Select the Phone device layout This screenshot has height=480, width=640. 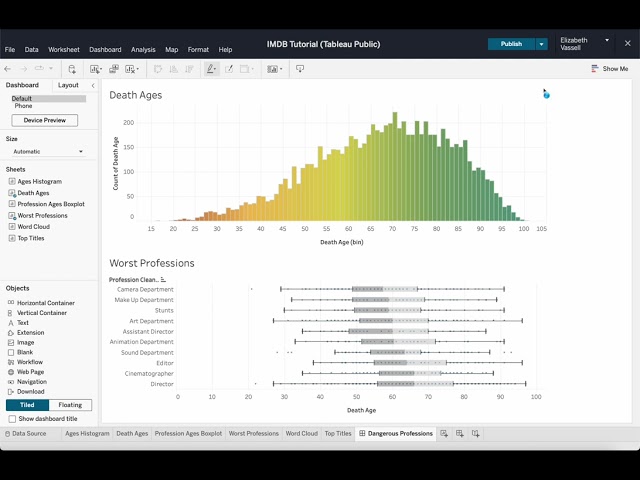[23, 106]
